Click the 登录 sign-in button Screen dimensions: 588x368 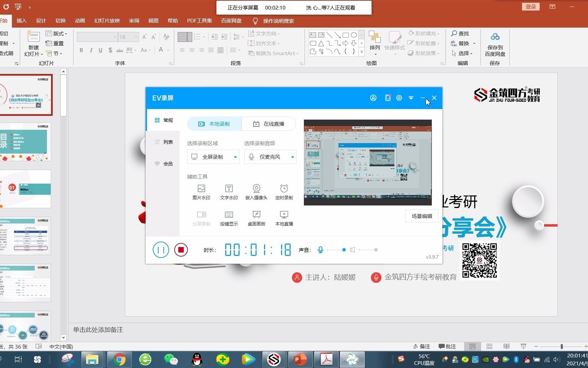531,6
